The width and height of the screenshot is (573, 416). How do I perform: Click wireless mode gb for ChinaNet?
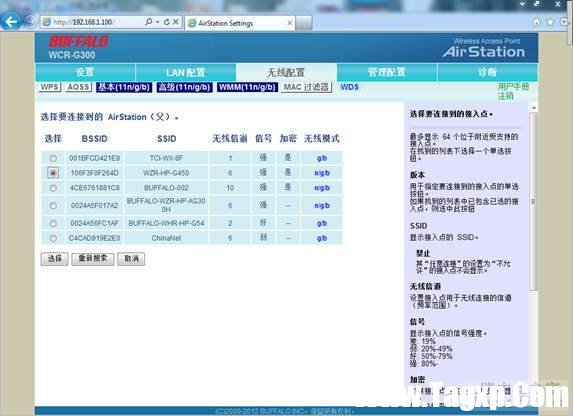(x=322, y=238)
